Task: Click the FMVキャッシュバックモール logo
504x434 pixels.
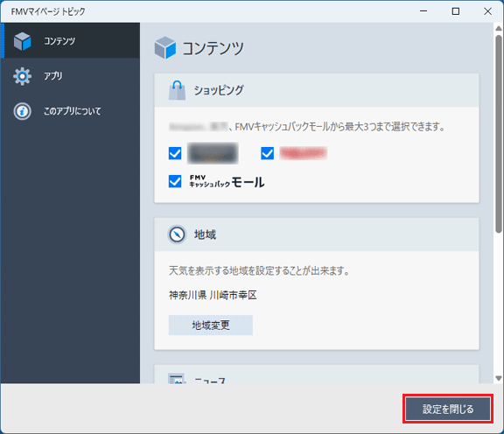Action: click(x=227, y=182)
